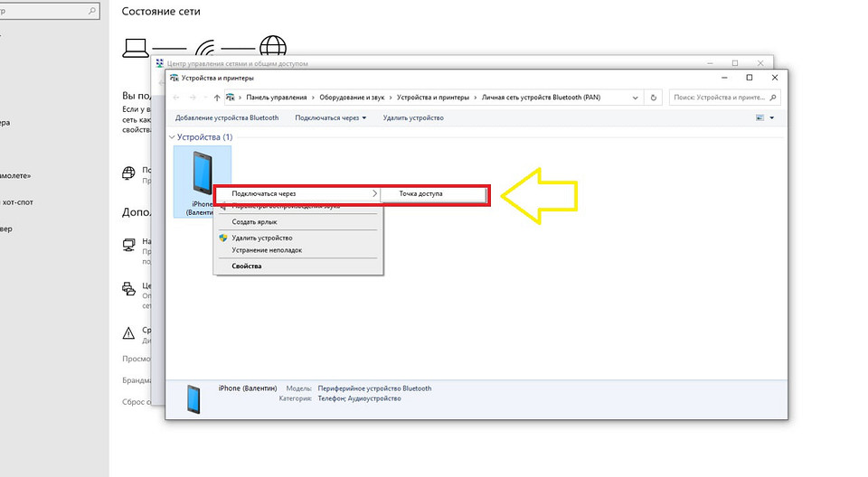Click the shield icon beside 'Удалить устройство'
Screen dimensions: 868x477
(222, 238)
